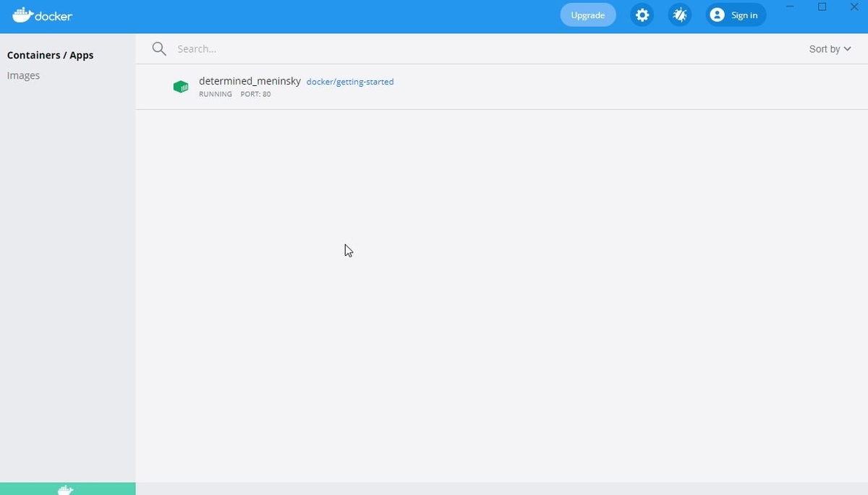Open Settings via the gear icon
This screenshot has width=868, height=495.
(x=642, y=15)
